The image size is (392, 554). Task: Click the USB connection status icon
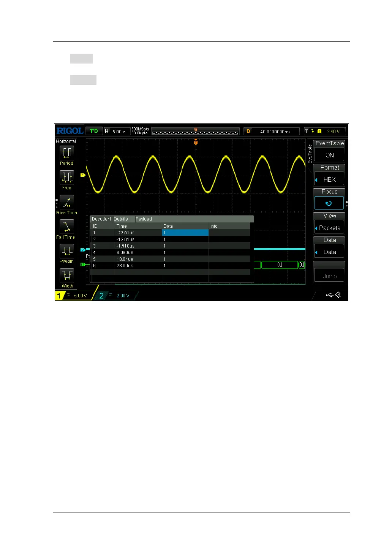pyautogui.click(x=329, y=295)
